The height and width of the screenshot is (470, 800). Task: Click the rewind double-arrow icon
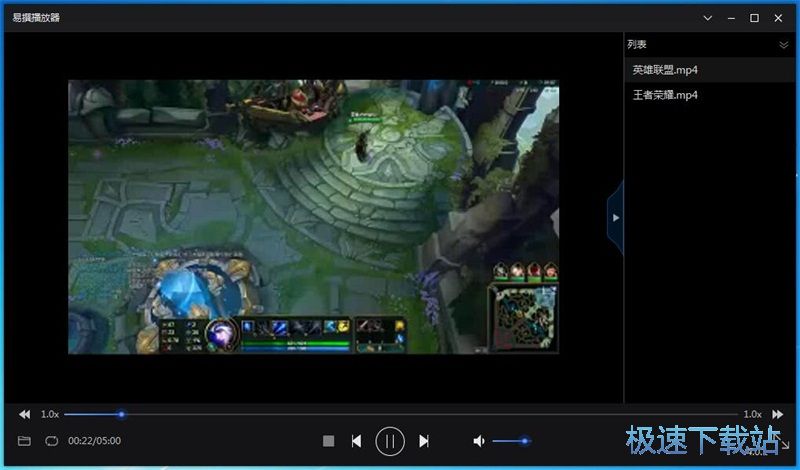24,414
